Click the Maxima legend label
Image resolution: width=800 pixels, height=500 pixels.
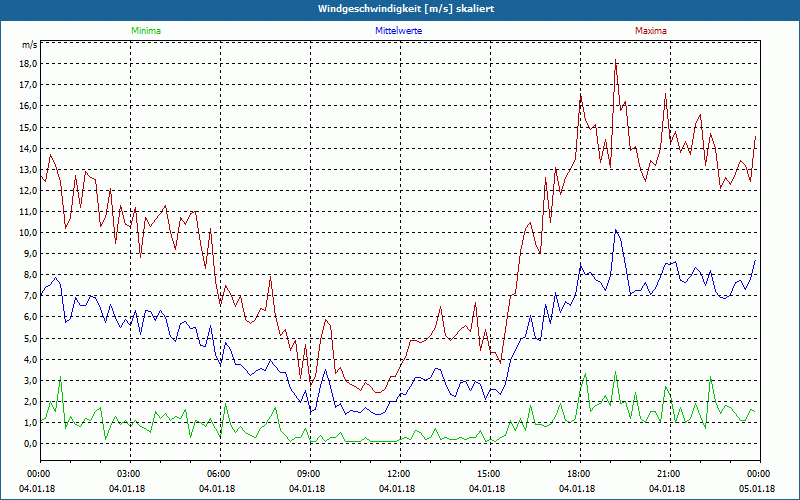pos(651,31)
